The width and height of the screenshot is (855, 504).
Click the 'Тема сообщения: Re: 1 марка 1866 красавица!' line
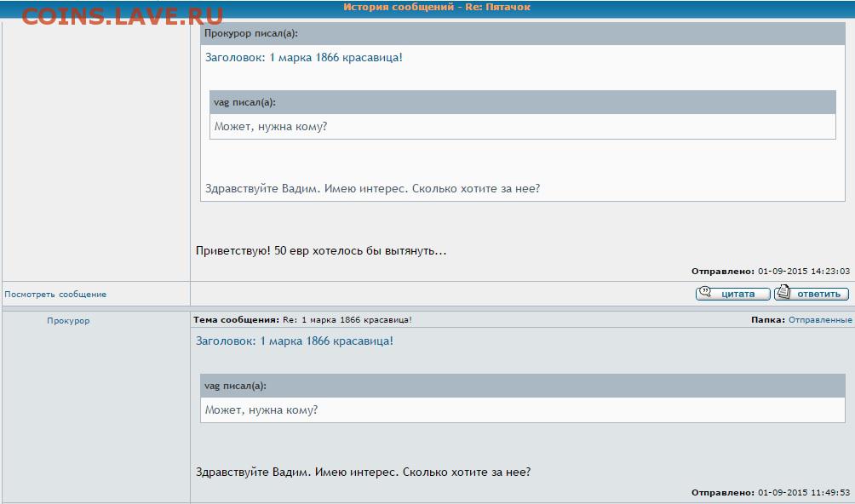pyautogui.click(x=302, y=320)
